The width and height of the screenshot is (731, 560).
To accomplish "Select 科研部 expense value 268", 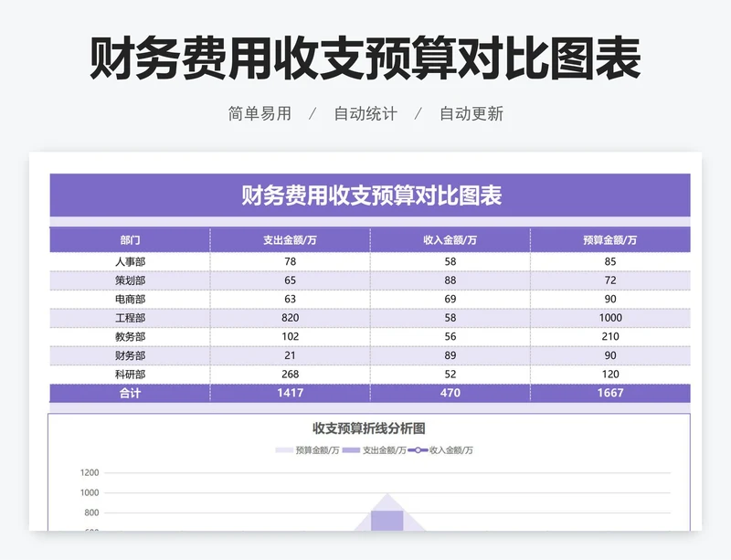I will click(x=290, y=374).
